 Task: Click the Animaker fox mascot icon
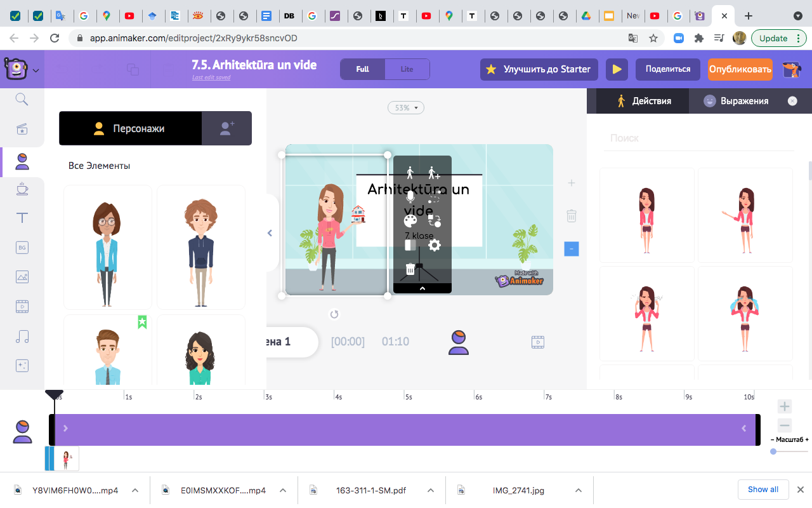pos(791,69)
